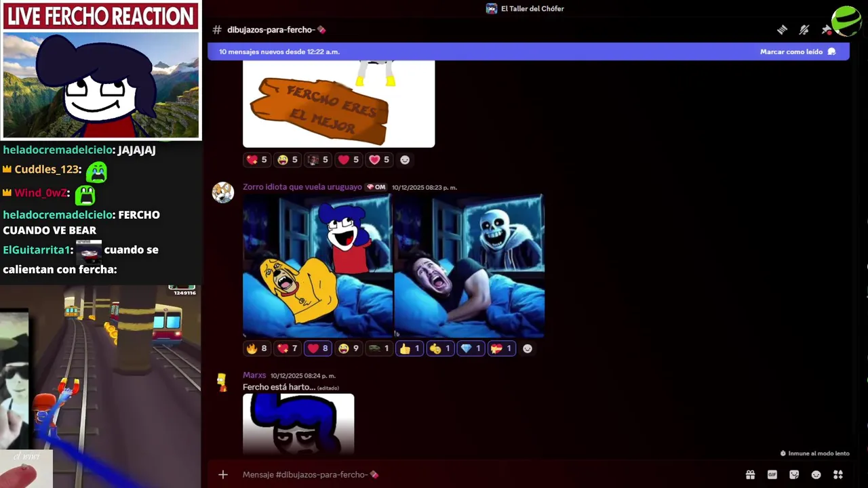
Task: Open the Fercho and yellow dog bed image
Action: click(x=317, y=266)
